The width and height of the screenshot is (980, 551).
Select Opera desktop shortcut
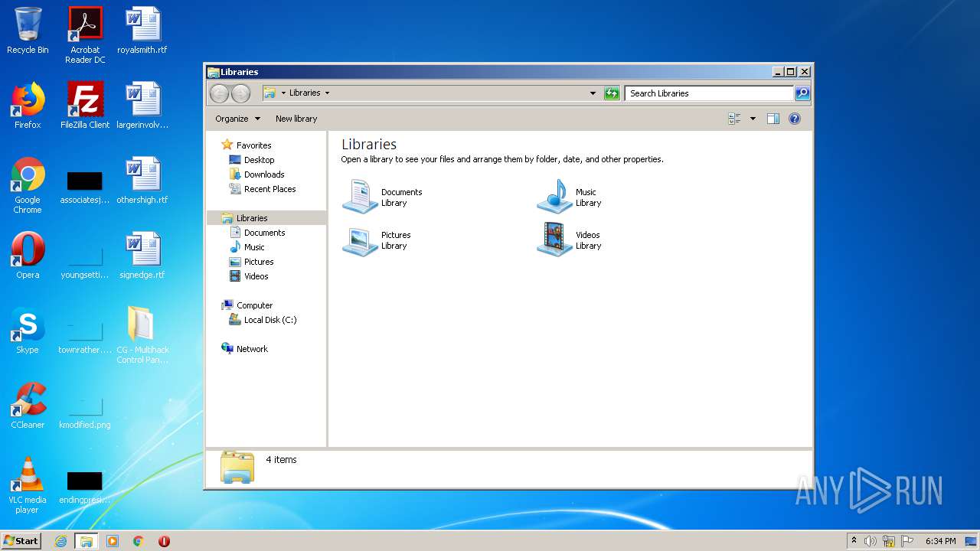click(28, 256)
